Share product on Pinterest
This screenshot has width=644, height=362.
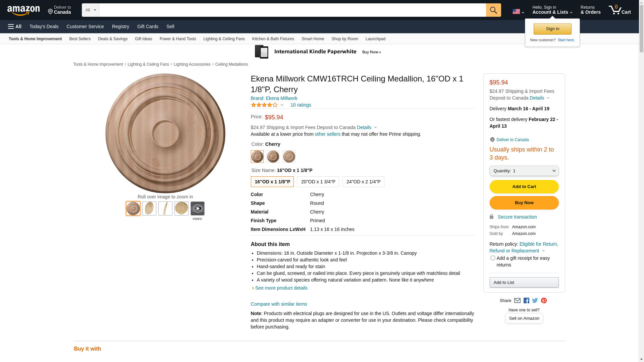point(544,301)
